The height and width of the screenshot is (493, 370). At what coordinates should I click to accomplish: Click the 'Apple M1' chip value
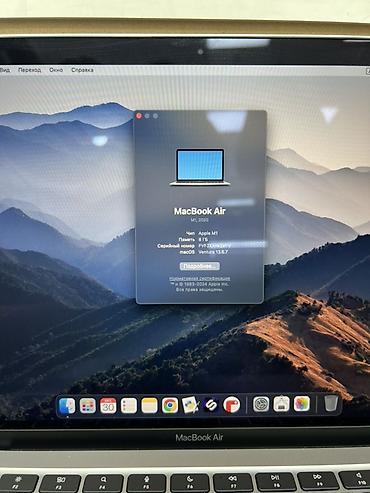pos(208,233)
